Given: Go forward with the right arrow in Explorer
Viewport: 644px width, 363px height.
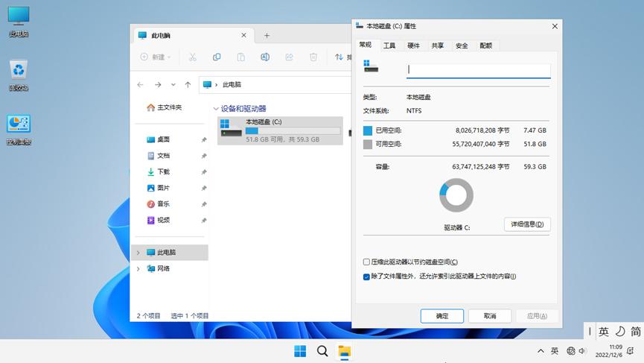Looking at the screenshot, I should coord(158,85).
